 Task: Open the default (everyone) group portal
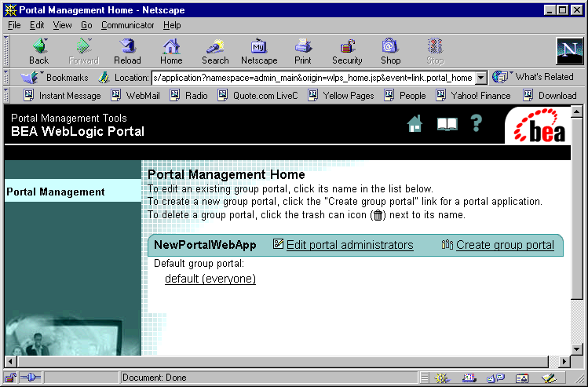[x=210, y=279]
